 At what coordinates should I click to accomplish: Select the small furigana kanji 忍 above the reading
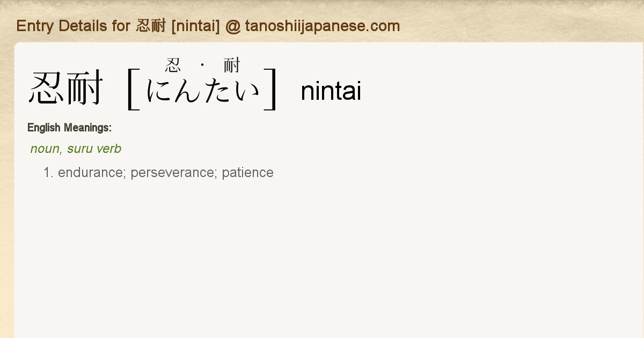click(x=173, y=65)
